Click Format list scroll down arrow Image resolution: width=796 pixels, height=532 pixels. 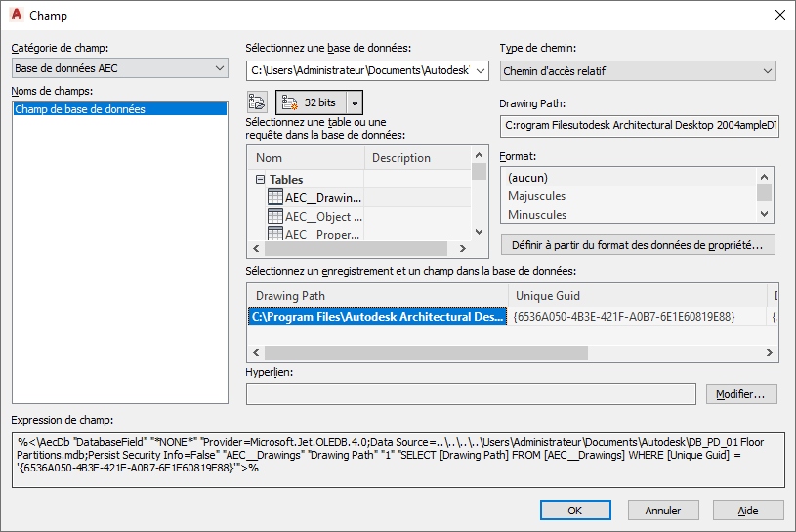(764, 214)
